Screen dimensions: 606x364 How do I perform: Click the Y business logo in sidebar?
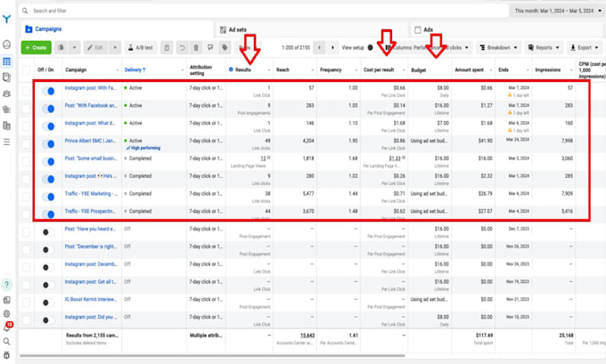6,19
